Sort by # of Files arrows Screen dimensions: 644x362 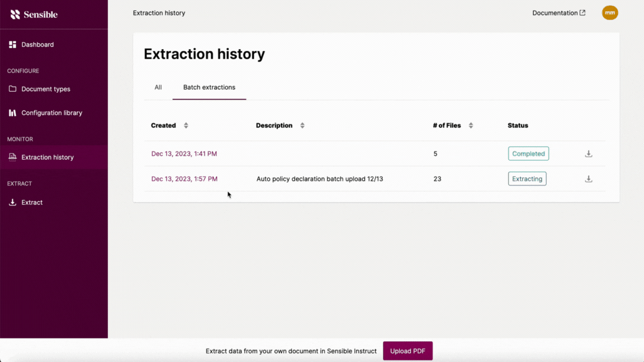click(471, 126)
